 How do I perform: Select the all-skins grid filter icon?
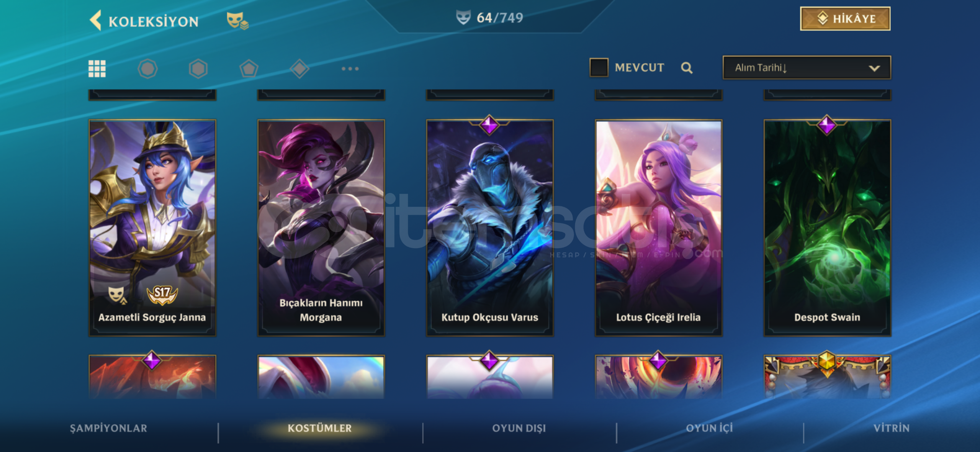tap(97, 69)
